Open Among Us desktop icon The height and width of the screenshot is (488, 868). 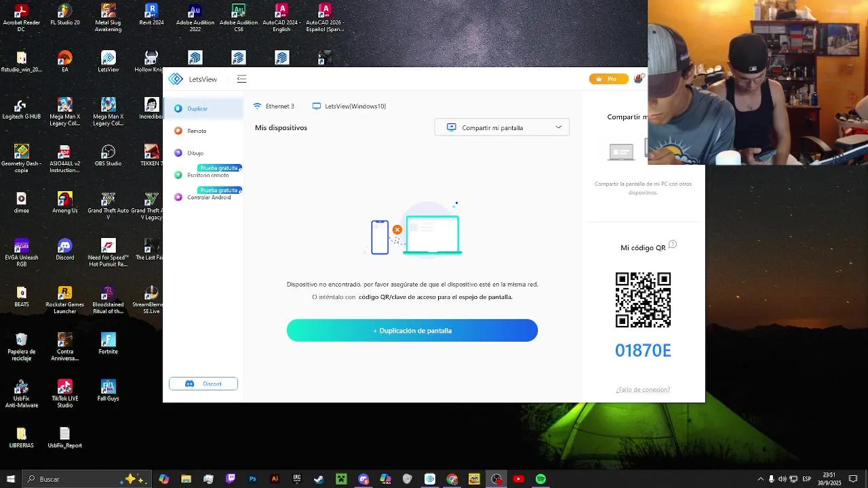pyautogui.click(x=65, y=203)
